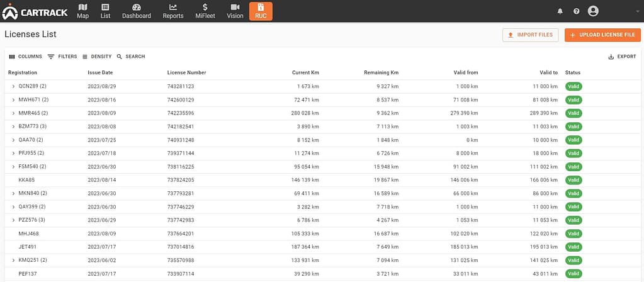The width and height of the screenshot is (644, 282).
Task: Select the List tab
Action: pyautogui.click(x=105, y=11)
